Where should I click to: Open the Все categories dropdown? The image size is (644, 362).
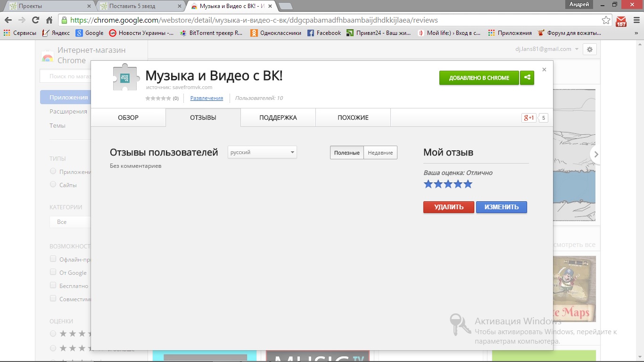pos(70,222)
